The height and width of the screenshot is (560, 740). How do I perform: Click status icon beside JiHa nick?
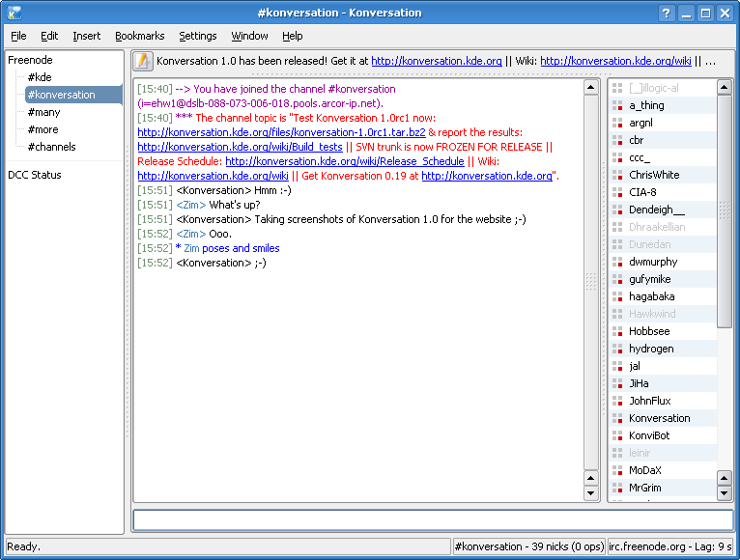click(x=617, y=383)
